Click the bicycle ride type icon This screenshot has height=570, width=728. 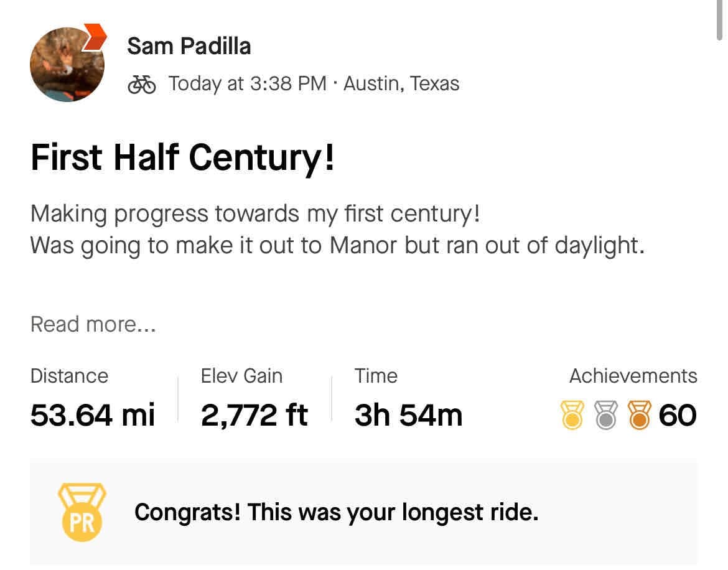142,84
